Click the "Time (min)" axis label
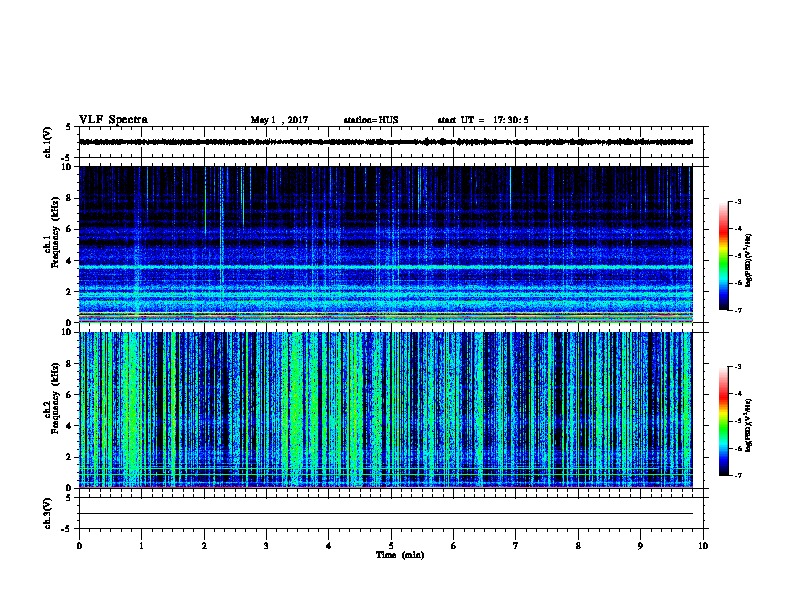Image resolution: width=792 pixels, height=612 pixels. (x=400, y=555)
